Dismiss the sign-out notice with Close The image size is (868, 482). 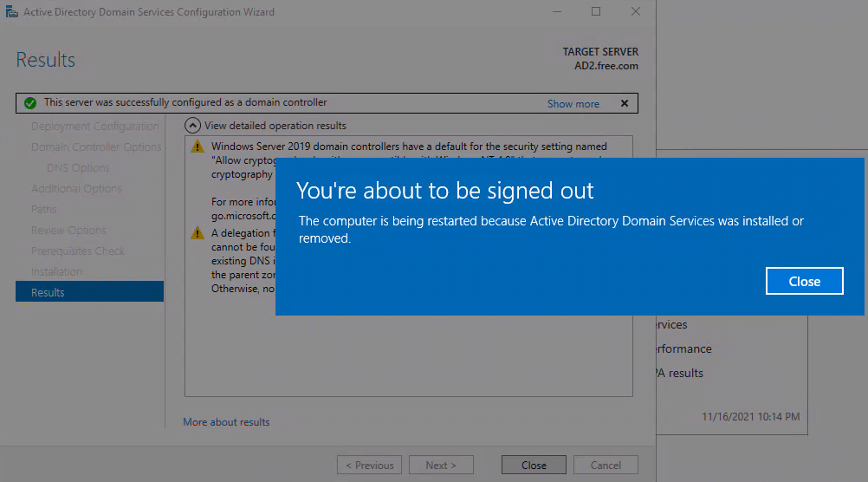805,281
